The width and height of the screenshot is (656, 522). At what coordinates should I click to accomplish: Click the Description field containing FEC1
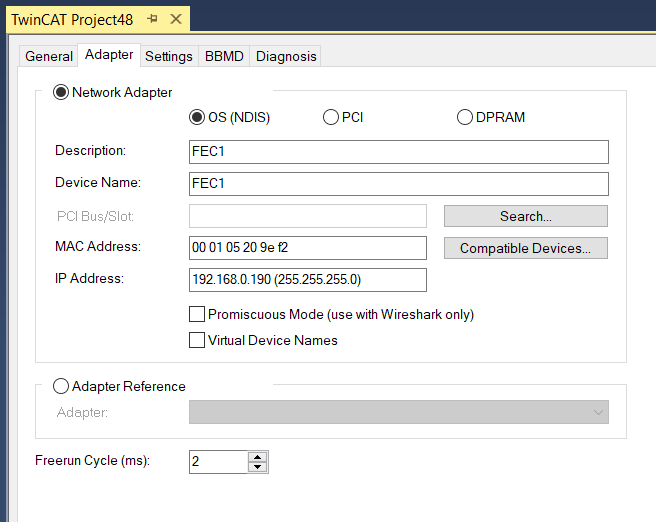(x=399, y=152)
